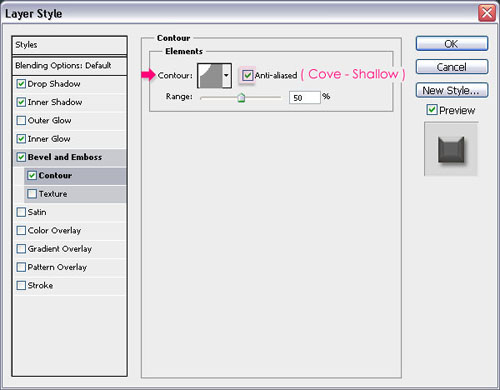
Task: Click the New Style... button
Action: [452, 90]
